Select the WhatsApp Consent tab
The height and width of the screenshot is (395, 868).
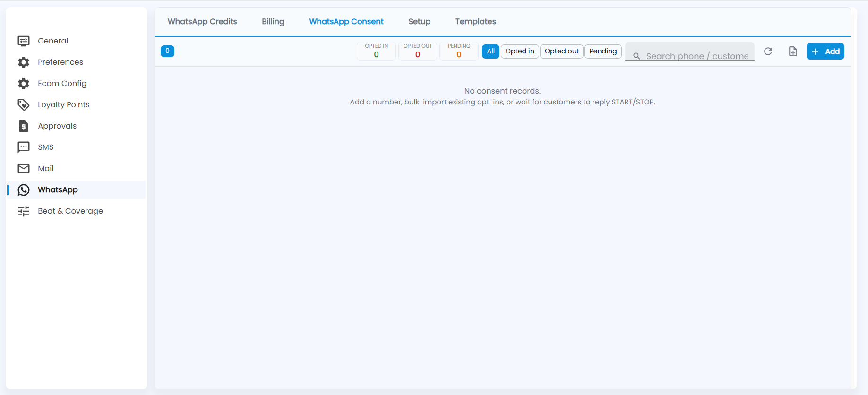tap(346, 22)
